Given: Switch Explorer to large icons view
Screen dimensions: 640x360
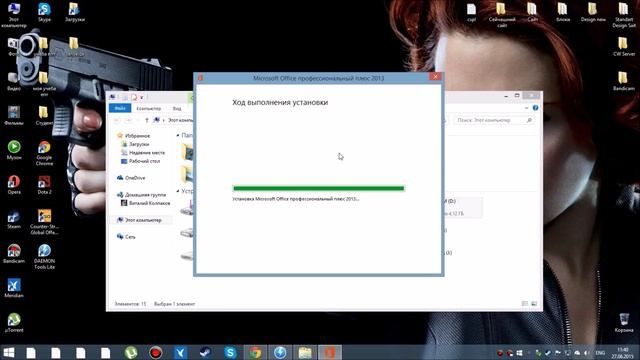Looking at the screenshot, I should pyautogui.click(x=534, y=304).
